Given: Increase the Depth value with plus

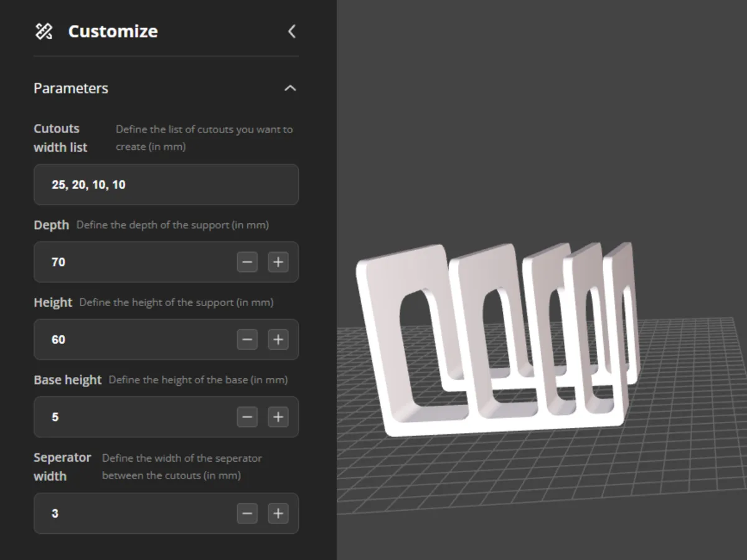Looking at the screenshot, I should tap(278, 262).
